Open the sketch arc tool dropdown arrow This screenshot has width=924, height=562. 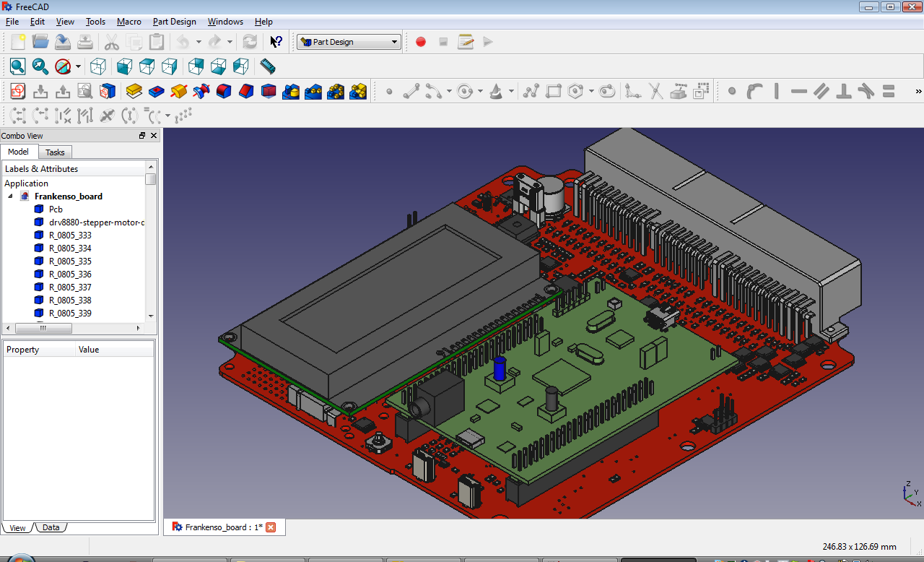click(449, 92)
